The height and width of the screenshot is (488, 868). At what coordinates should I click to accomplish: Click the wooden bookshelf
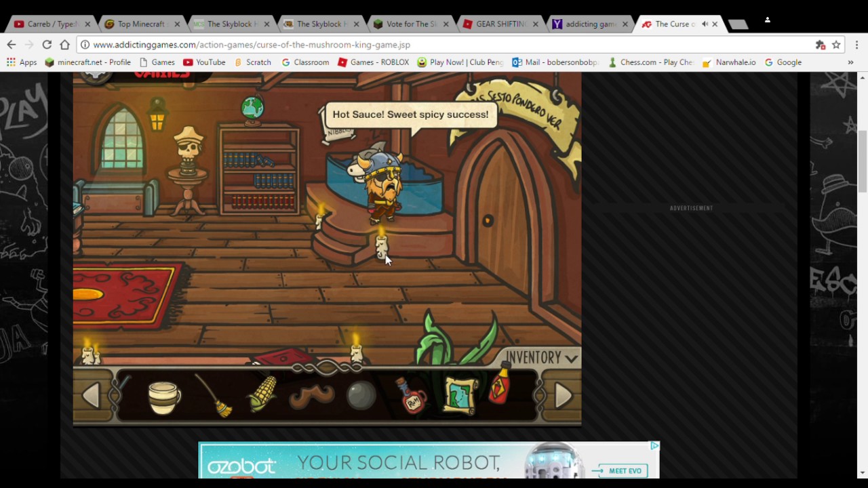259,169
